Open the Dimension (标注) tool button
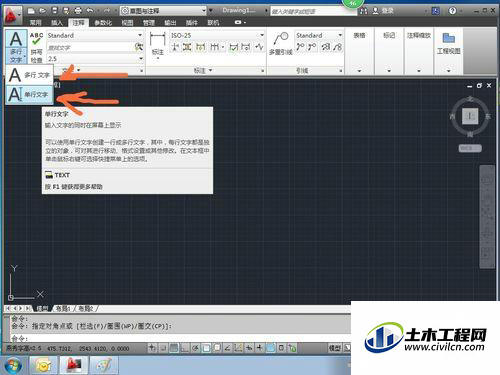This screenshot has height=375, width=500. [157, 44]
